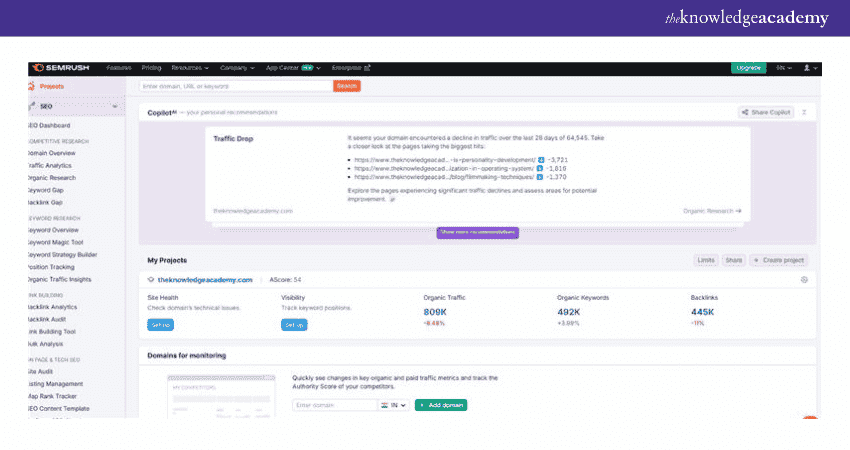
Task: Click the project settings gear icon
Action: coord(804,280)
